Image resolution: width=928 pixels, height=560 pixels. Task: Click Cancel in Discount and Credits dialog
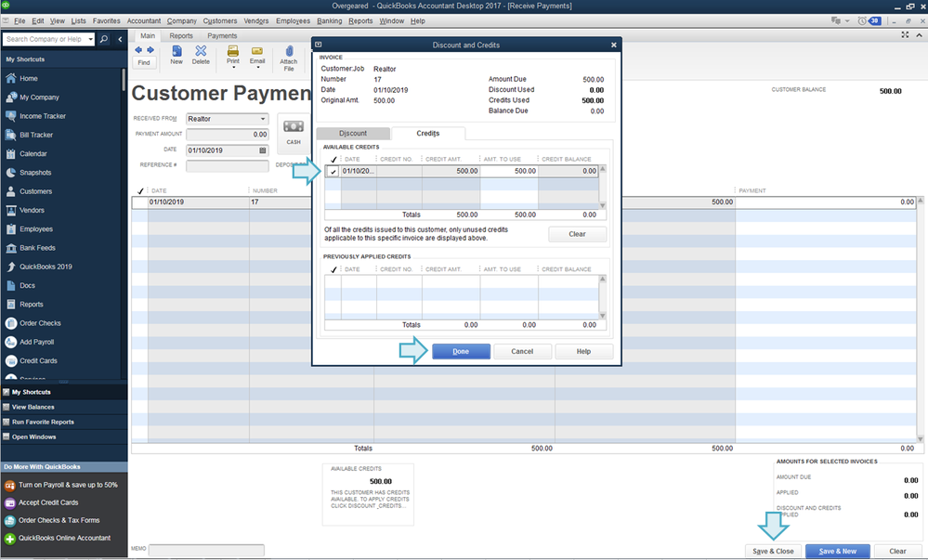[522, 351]
